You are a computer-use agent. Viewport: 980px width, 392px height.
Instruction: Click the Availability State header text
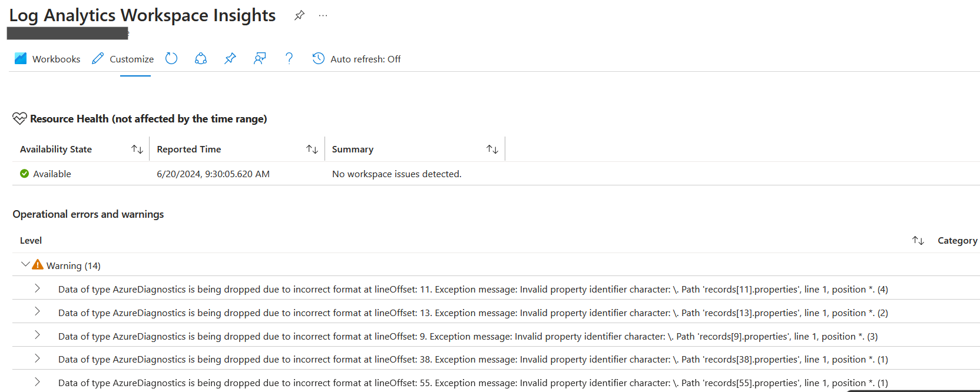56,150
